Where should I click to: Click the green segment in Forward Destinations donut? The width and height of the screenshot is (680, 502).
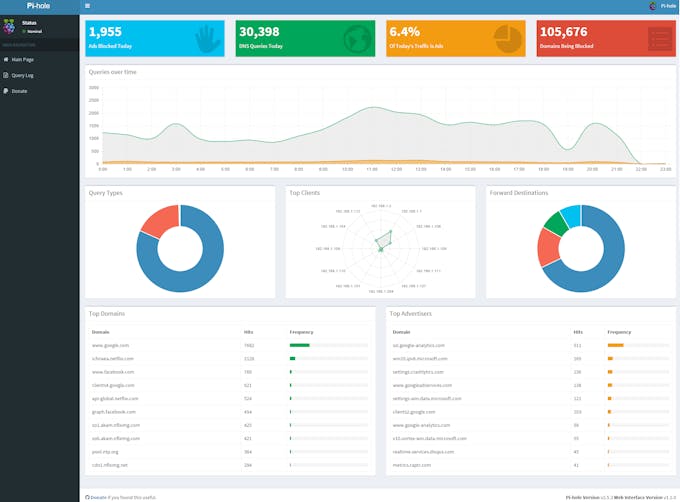[x=556, y=223]
